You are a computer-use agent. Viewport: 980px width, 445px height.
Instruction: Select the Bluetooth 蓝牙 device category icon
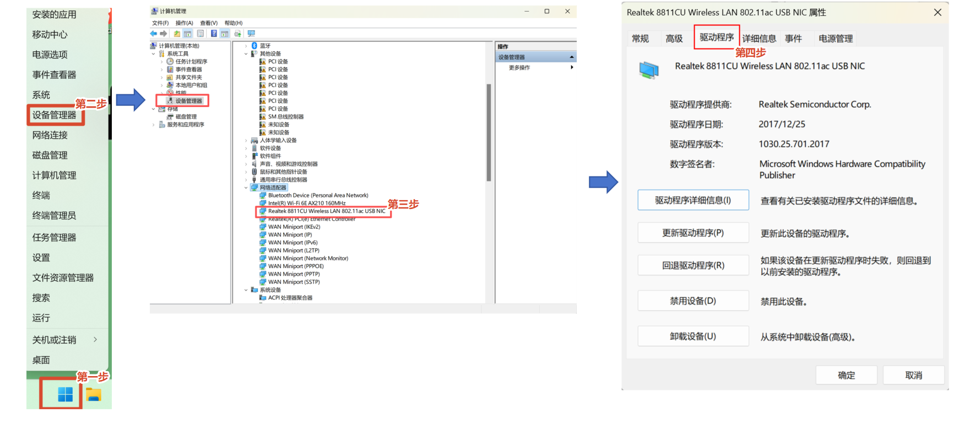tap(255, 46)
